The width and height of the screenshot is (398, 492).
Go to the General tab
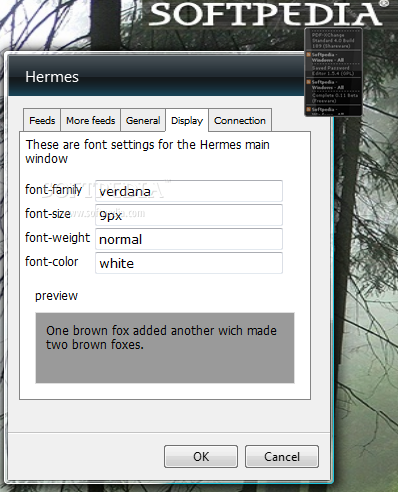click(x=143, y=120)
